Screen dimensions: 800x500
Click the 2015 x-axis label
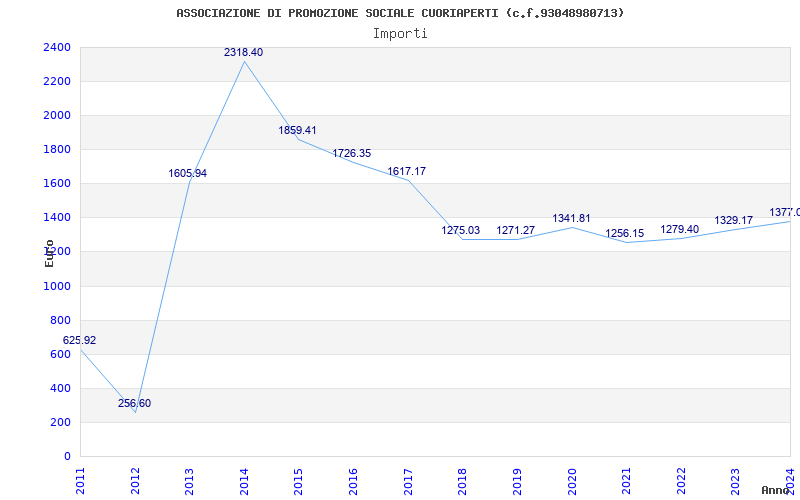[298, 481]
